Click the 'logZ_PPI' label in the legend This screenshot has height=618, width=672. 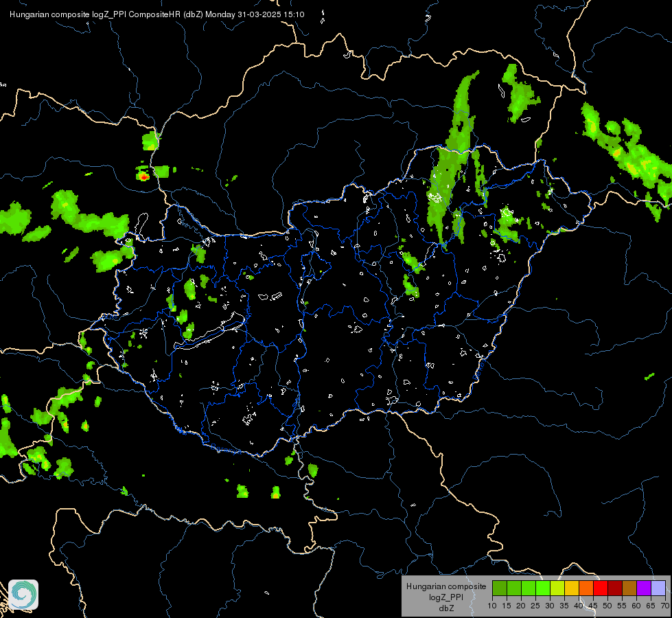(x=446, y=597)
